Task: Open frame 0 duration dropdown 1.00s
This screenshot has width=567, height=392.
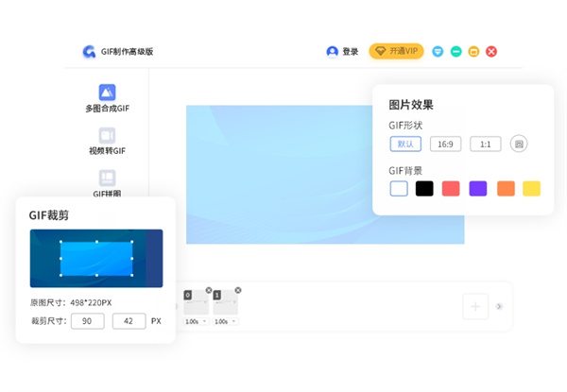Action: pyautogui.click(x=196, y=321)
